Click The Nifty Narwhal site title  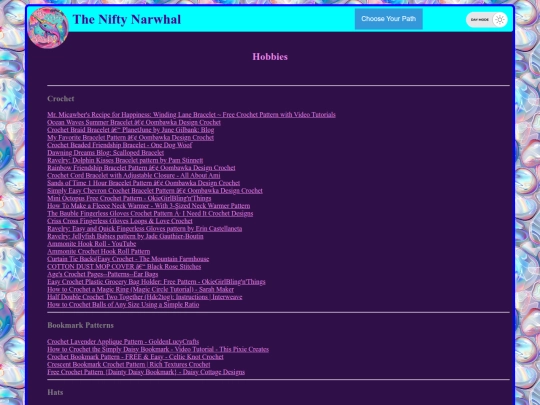[127, 20]
